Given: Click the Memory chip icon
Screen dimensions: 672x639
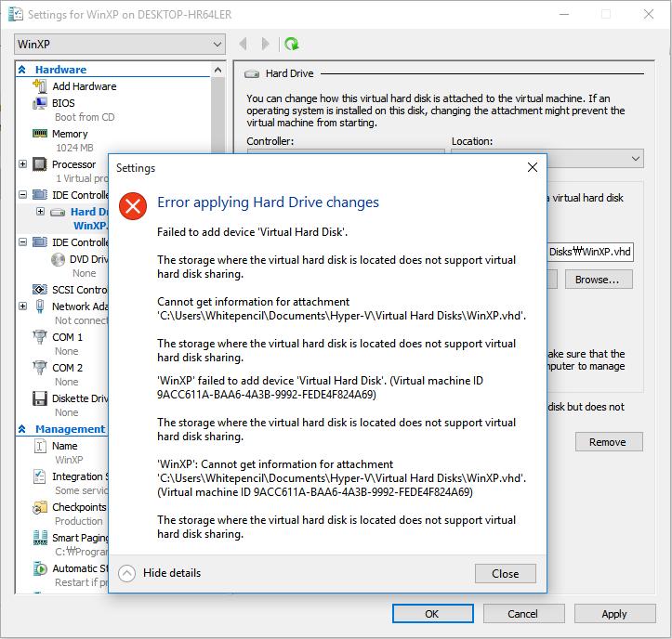Looking at the screenshot, I should [40, 134].
